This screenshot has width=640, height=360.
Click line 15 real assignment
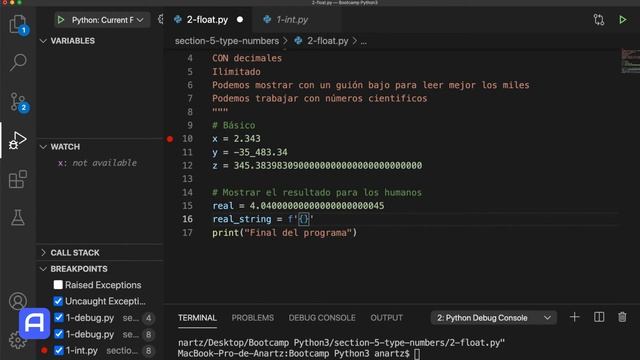pyautogui.click(x=298, y=206)
